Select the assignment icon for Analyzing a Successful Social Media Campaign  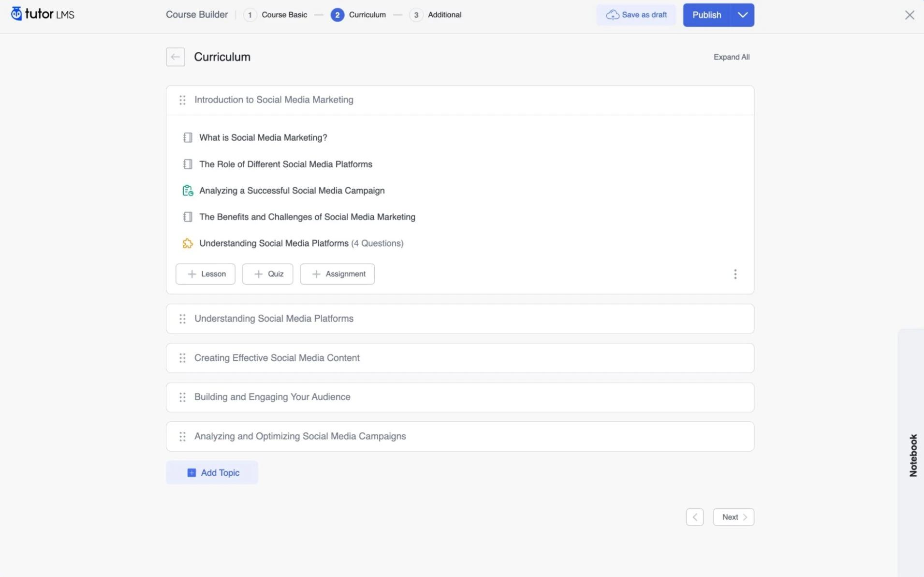(x=188, y=190)
